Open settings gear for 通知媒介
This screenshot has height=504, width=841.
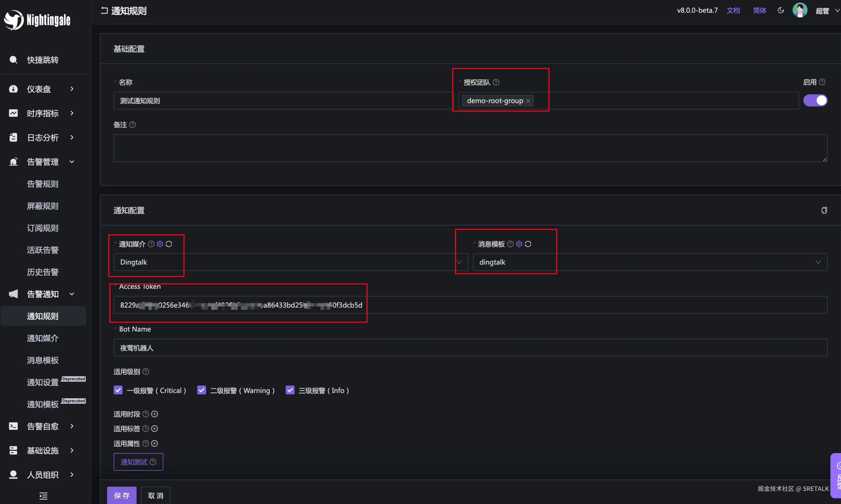click(x=160, y=244)
